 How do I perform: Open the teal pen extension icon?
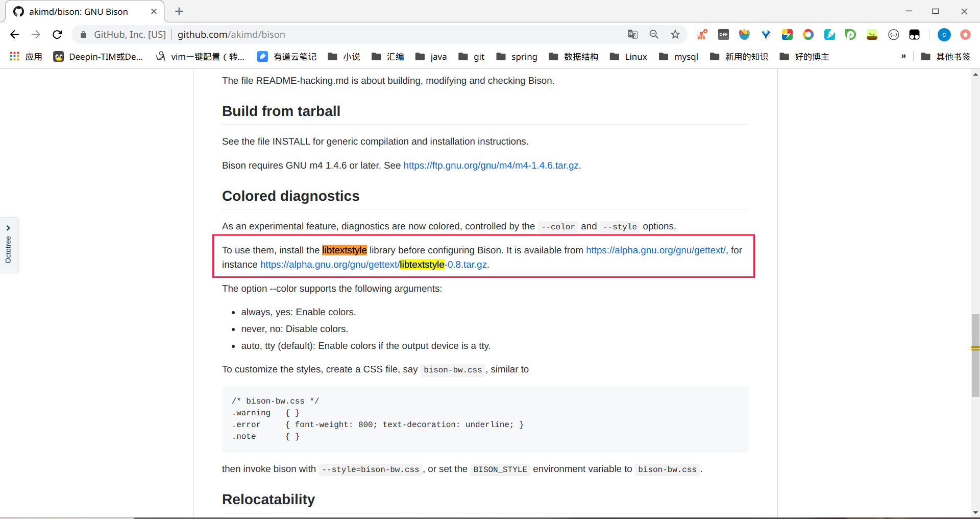pos(829,34)
